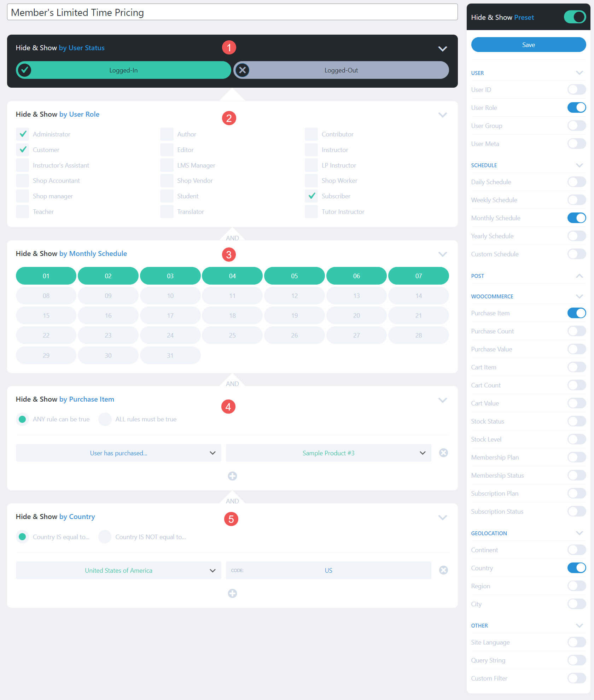This screenshot has width=594, height=700.
Task: Click the Save button
Action: [528, 45]
